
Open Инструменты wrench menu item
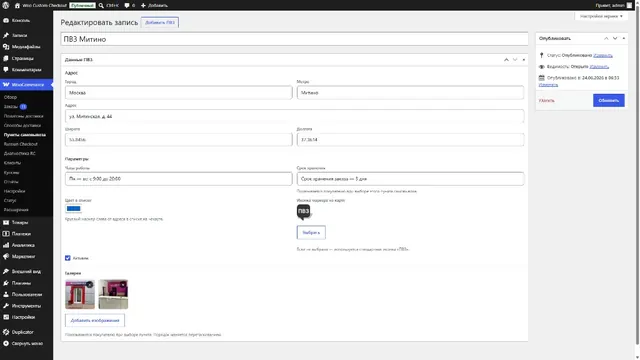(26, 306)
